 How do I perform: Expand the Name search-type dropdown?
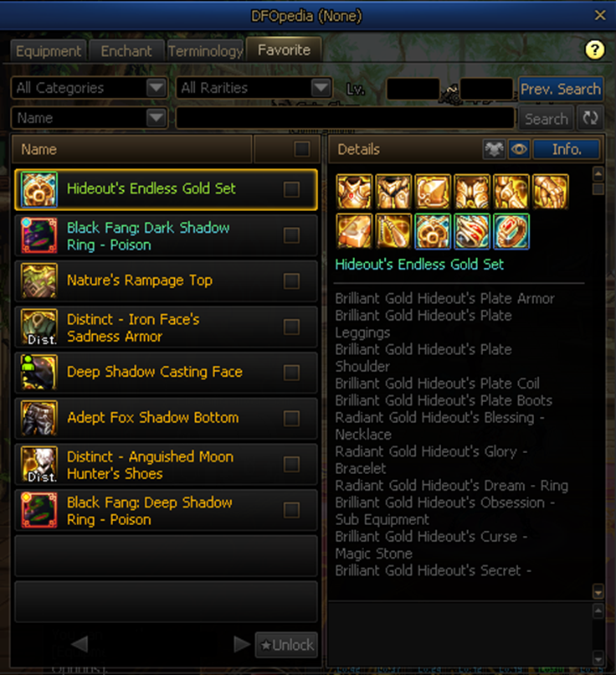89,118
